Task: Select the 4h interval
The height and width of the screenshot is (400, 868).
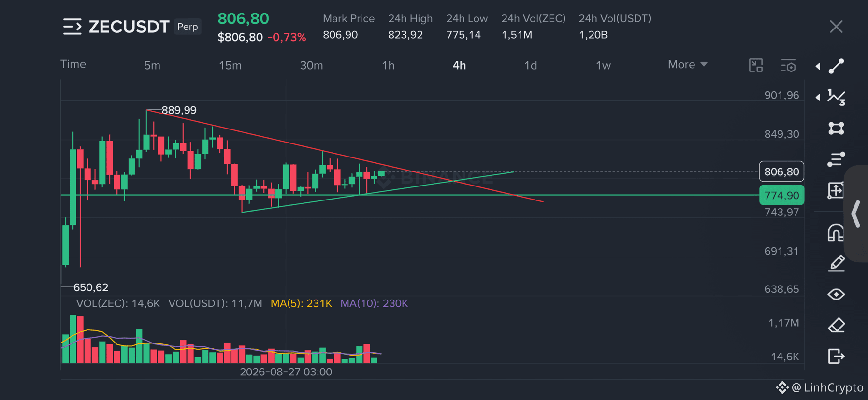Action: [x=459, y=65]
